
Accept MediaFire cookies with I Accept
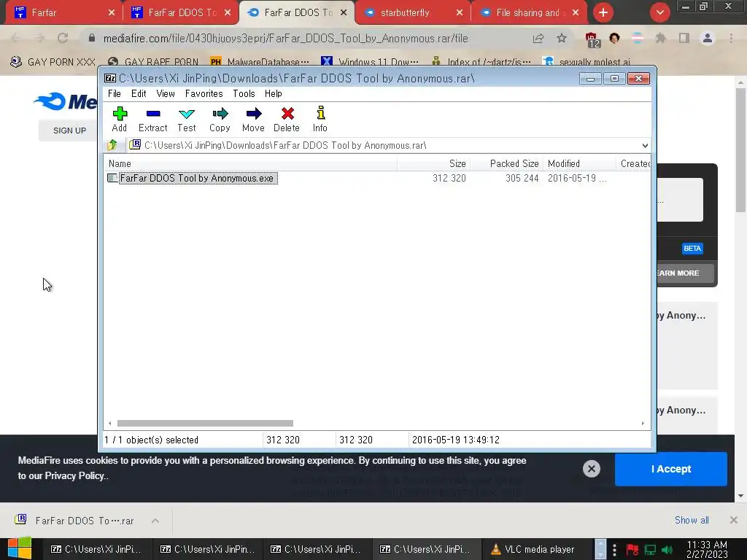671,469
